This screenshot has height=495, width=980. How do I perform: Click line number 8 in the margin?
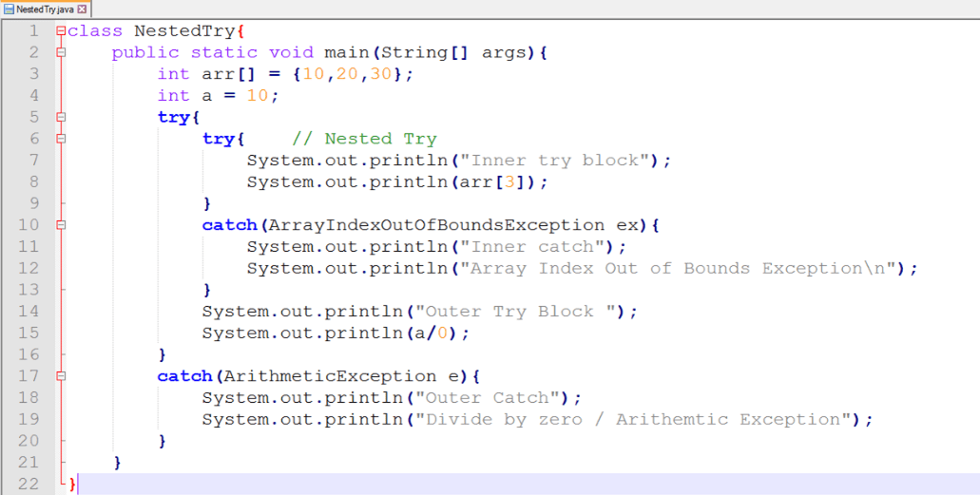click(33, 181)
